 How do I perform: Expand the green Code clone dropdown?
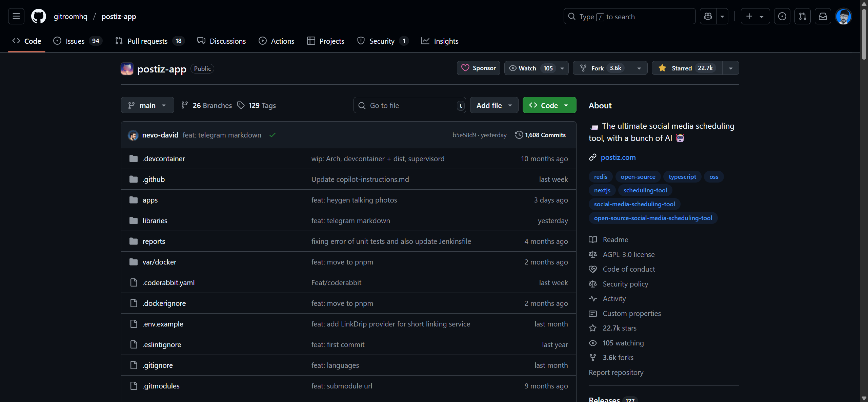(x=549, y=105)
